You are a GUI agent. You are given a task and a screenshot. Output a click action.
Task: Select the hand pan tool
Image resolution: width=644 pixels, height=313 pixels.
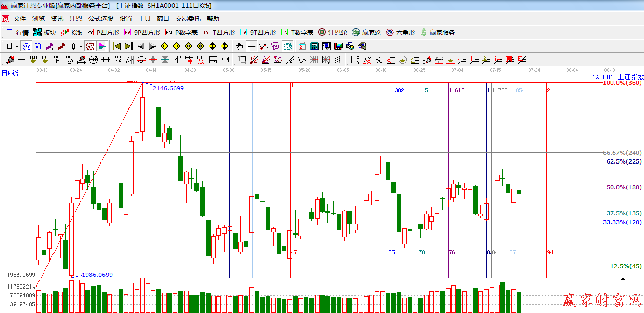pos(239,46)
